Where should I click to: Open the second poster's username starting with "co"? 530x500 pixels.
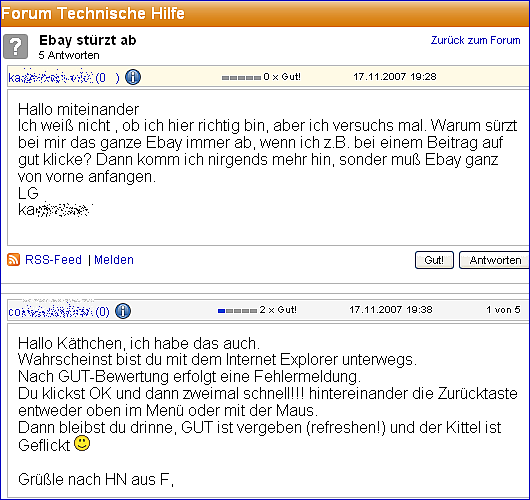click(51, 311)
